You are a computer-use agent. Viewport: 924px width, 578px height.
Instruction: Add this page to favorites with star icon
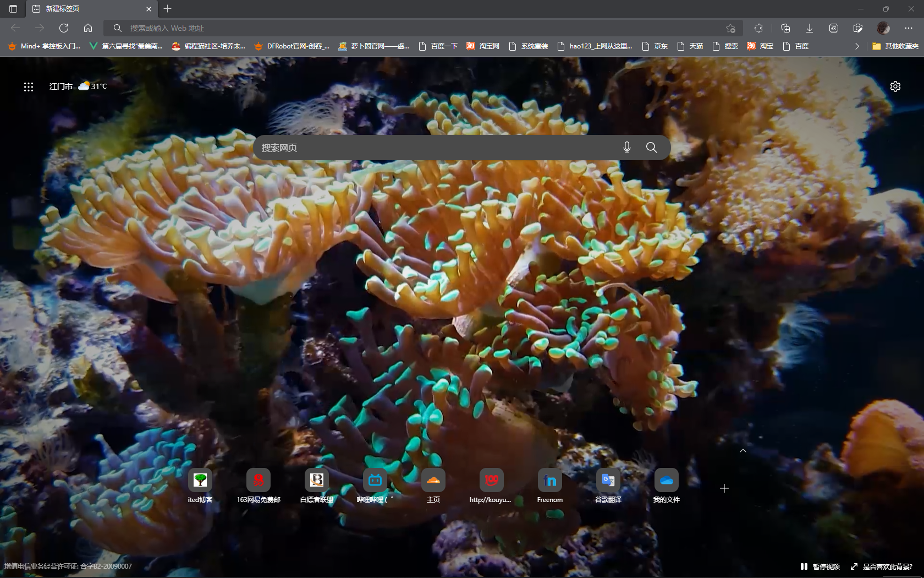(x=730, y=28)
